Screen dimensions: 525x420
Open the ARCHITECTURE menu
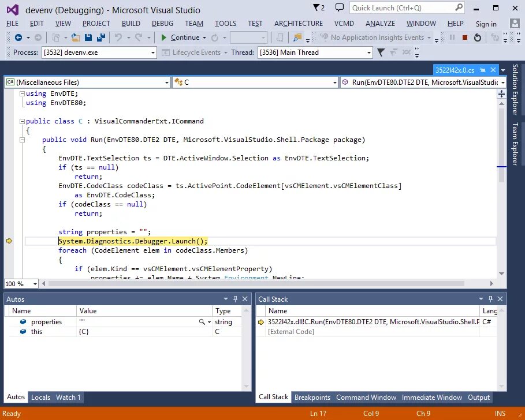point(299,24)
